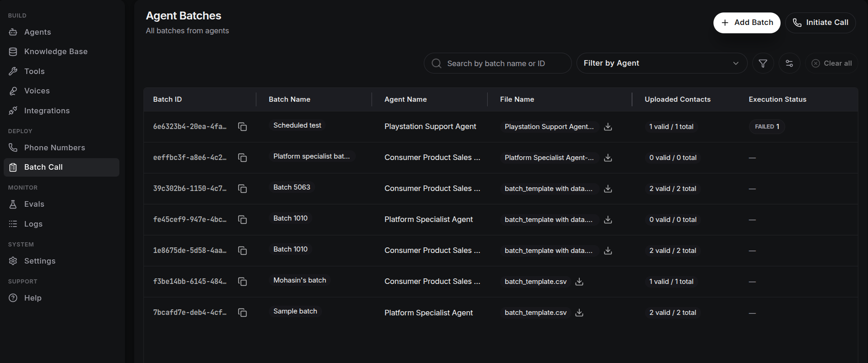
Task: Click the Batch Name column header
Action: [289, 99]
